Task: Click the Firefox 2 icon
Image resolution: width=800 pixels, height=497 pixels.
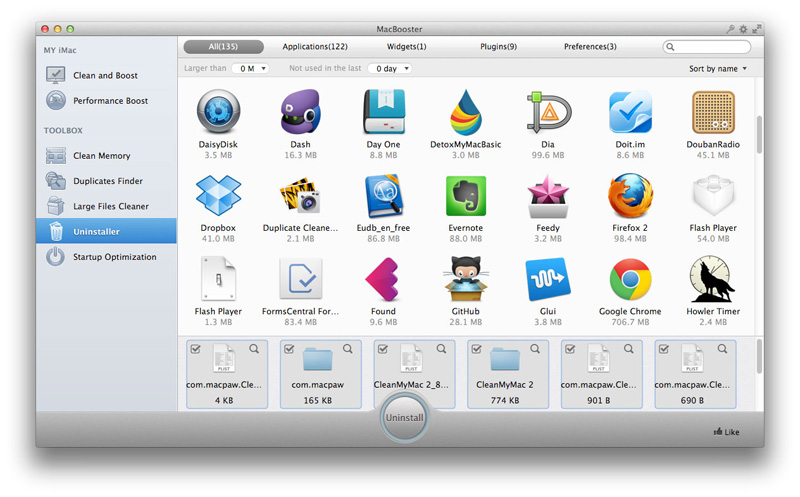Action: pyautogui.click(x=630, y=196)
